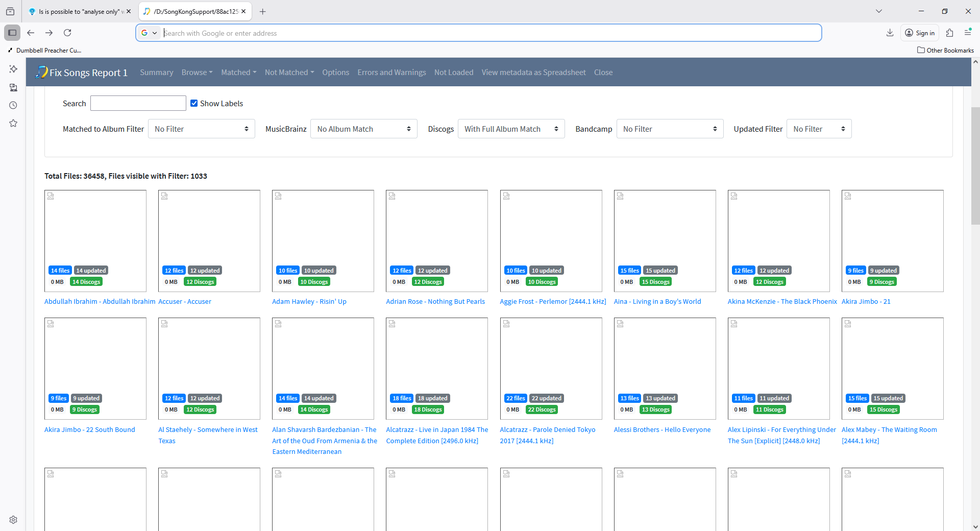Click View metadata as Spreadsheet link
The image size is (980, 531).
[533, 73]
